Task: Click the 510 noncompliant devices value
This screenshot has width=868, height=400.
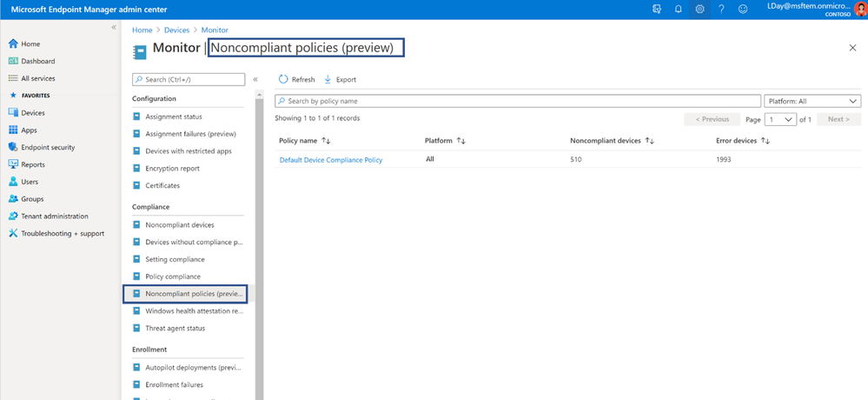Action: pyautogui.click(x=576, y=159)
